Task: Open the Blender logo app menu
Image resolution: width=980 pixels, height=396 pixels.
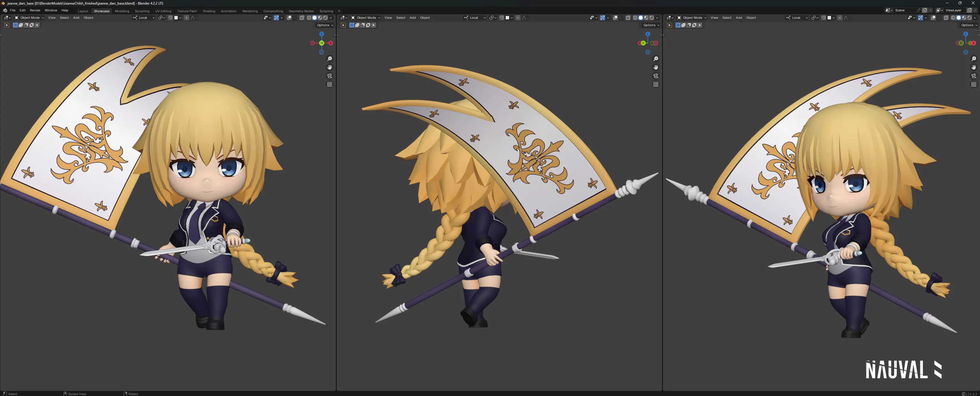Action: (5, 10)
